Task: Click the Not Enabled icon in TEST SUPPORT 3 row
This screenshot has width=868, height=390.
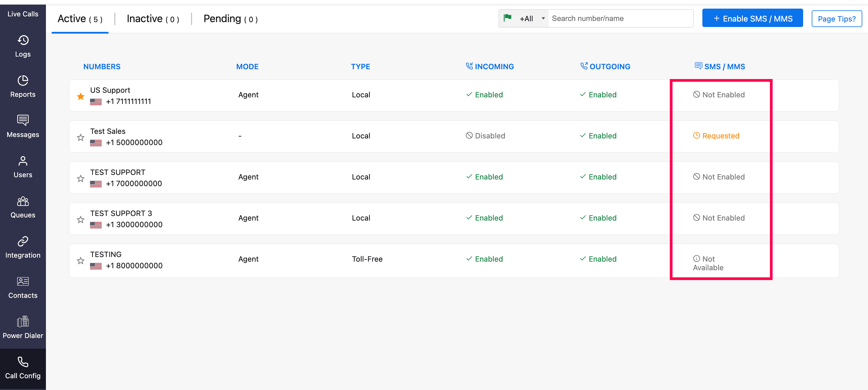Action: (696, 217)
